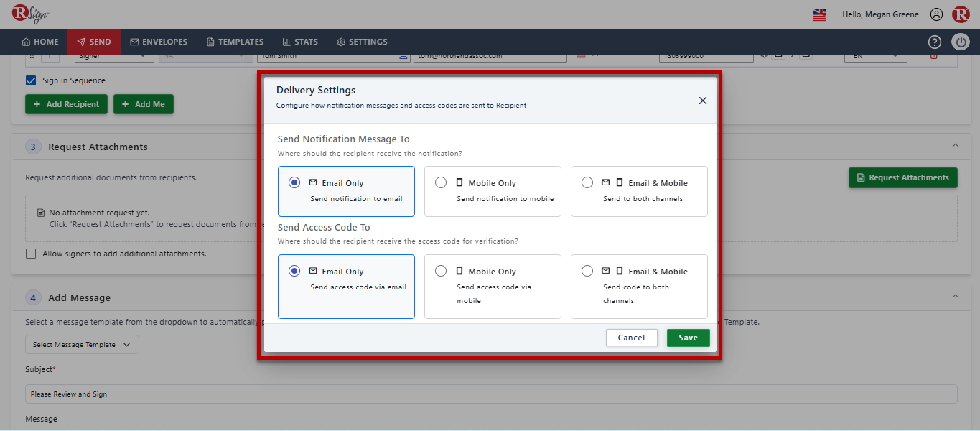Open the Templates menu
The width and height of the screenshot is (980, 431).
235,42
